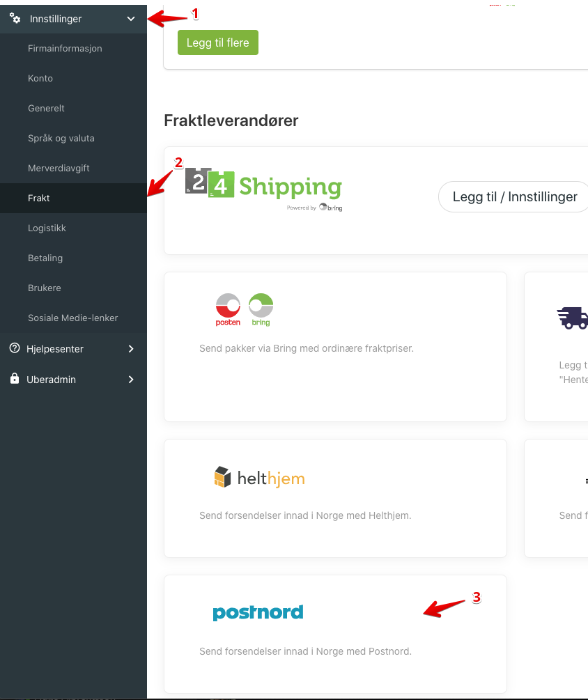588x700 pixels.
Task: Click the Innstillinger gear icon
Action: tap(15, 18)
